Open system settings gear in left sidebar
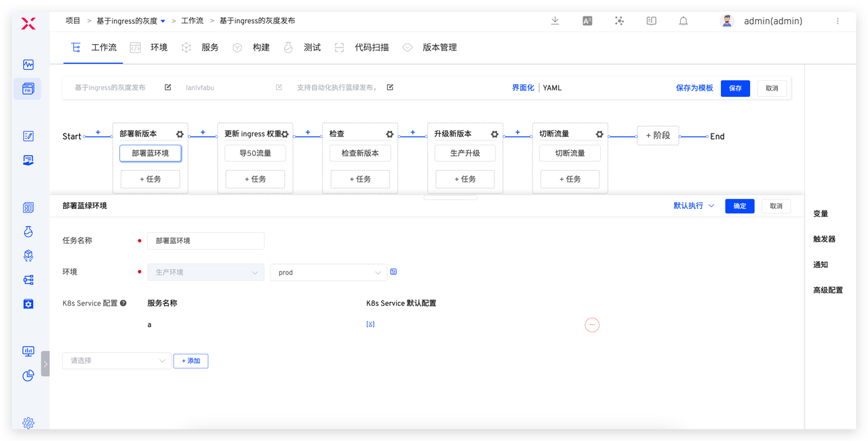868x441 pixels. (28, 423)
